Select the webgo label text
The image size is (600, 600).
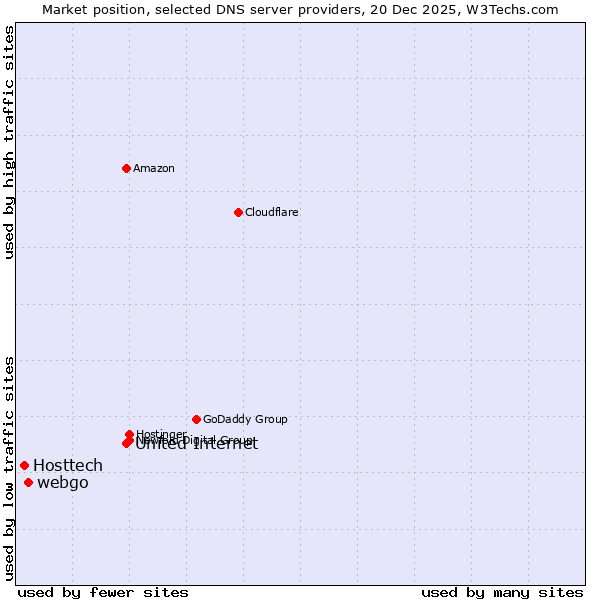[x=63, y=483]
